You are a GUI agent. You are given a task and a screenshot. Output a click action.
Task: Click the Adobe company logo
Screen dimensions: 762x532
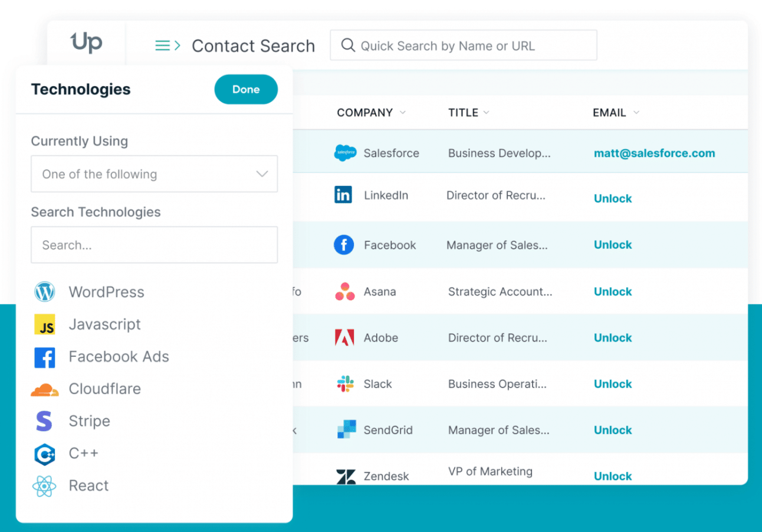(x=344, y=337)
